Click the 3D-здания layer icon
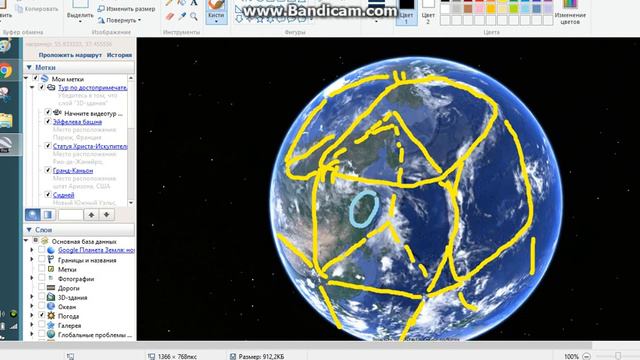The height and width of the screenshot is (360, 640). 51,297
